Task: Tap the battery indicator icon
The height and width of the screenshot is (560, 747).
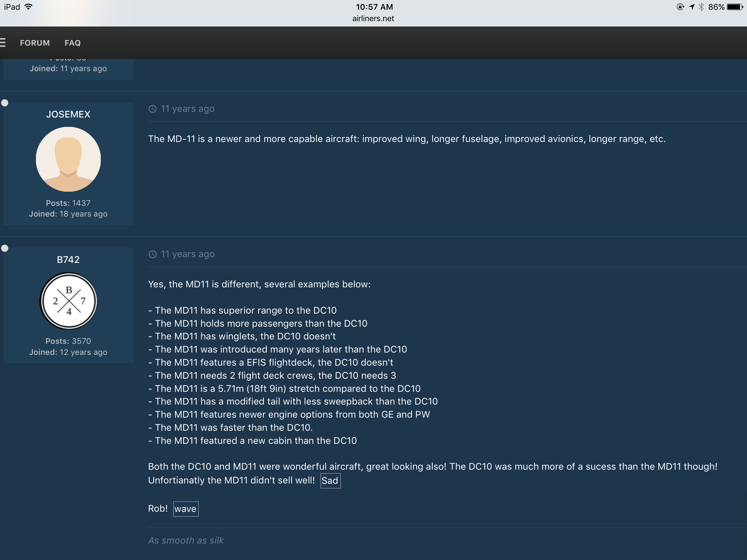Action: coord(735,7)
